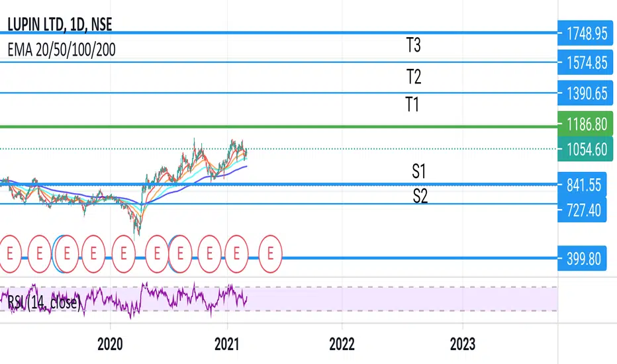Click the RSI (14, close) indicator label
617x364 pixels.
pos(44,302)
